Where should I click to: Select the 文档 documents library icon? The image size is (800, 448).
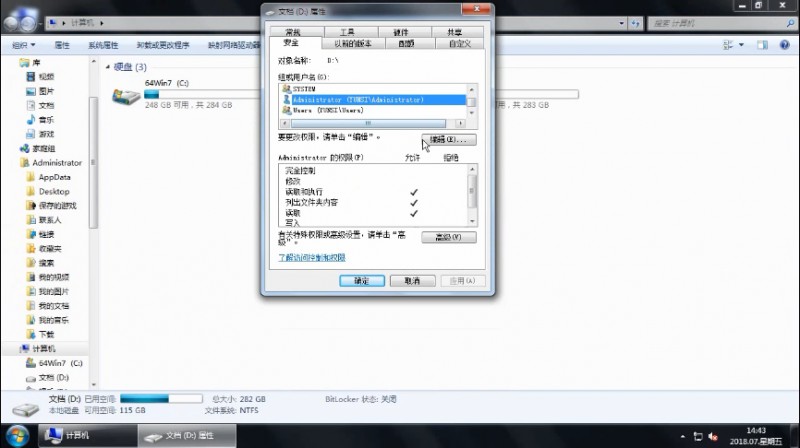pyautogui.click(x=31, y=105)
